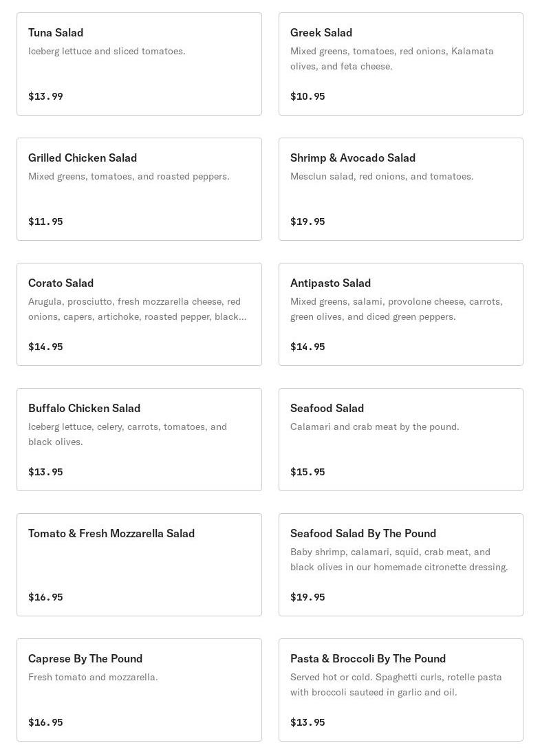Click the $19.95 Shrimp & Avocado price
Screen dimensions: 540x756
coord(307,222)
